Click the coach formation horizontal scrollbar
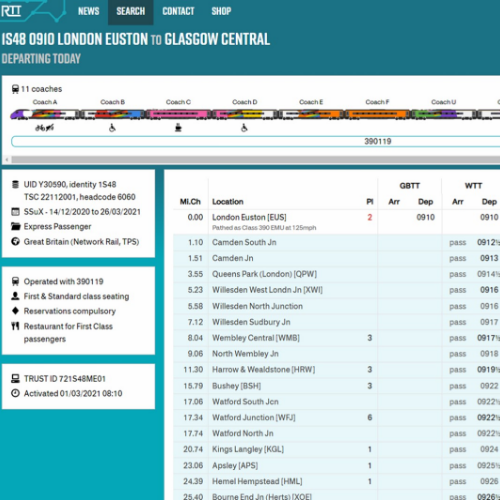Screen dimensions: 500x500 pyautogui.click(x=255, y=160)
